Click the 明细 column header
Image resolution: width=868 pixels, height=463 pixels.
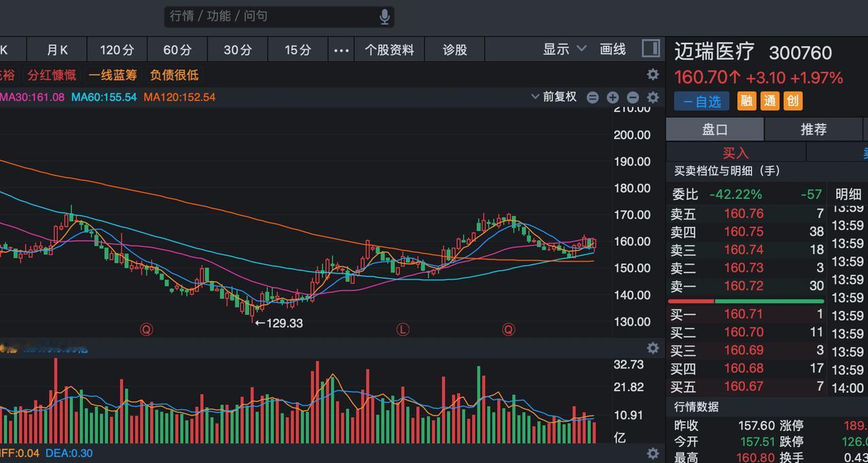point(848,194)
